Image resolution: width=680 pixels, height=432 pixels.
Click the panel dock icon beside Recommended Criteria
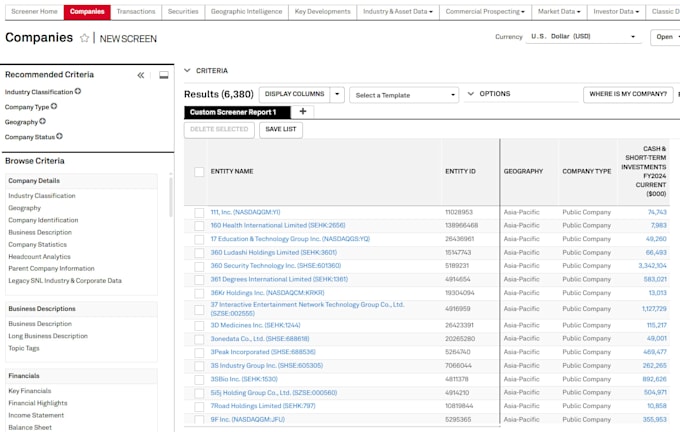click(x=163, y=75)
